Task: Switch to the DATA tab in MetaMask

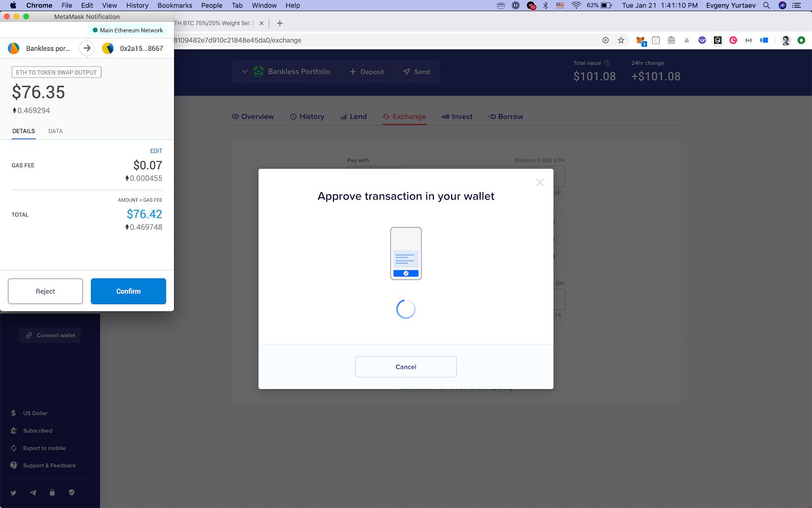Action: [x=55, y=131]
